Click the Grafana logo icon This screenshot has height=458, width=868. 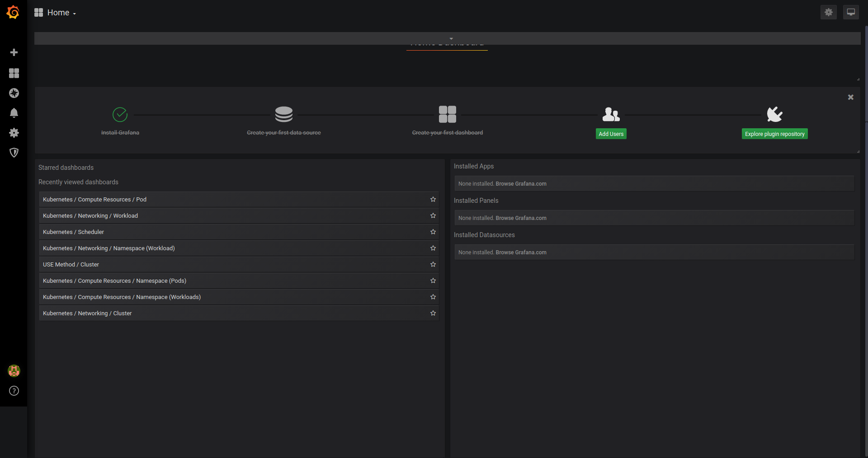pos(13,12)
